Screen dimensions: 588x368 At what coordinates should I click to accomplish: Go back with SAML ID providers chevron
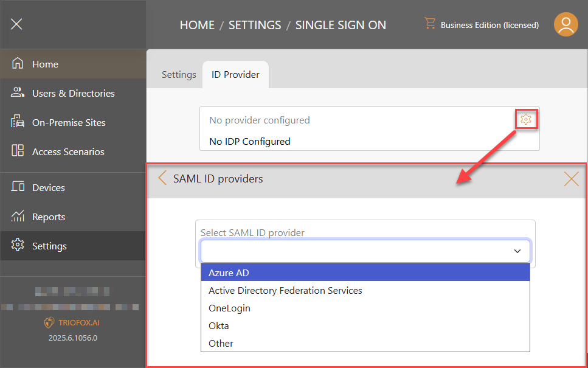pyautogui.click(x=162, y=178)
